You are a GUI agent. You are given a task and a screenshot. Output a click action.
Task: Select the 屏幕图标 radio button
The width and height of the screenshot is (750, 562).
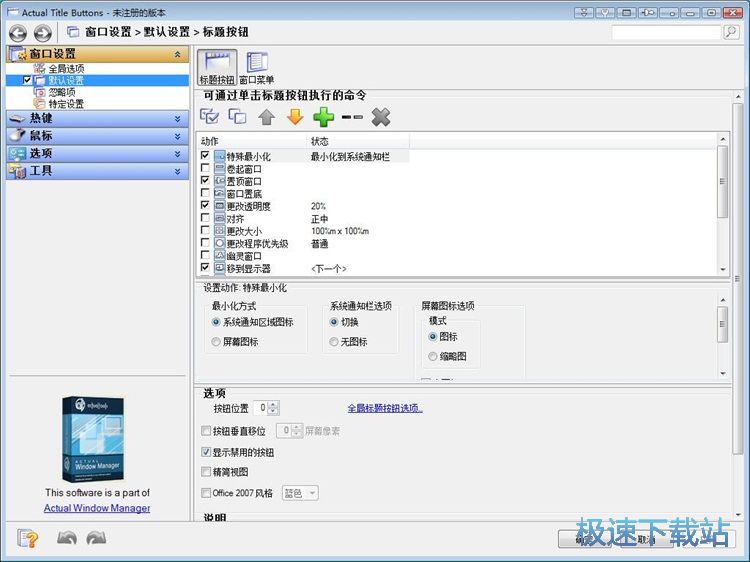tap(216, 342)
